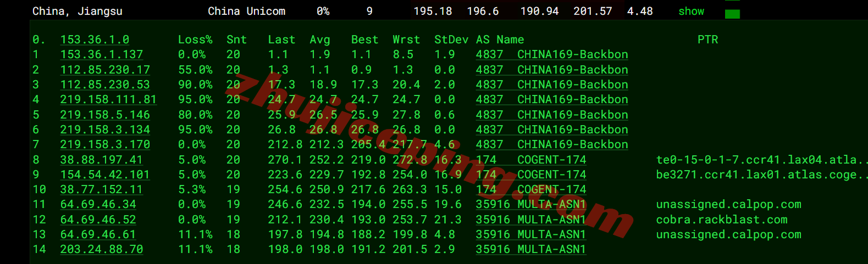Viewport: 868px width, 264px height.
Task: Click the Avg column header
Action: (320, 40)
